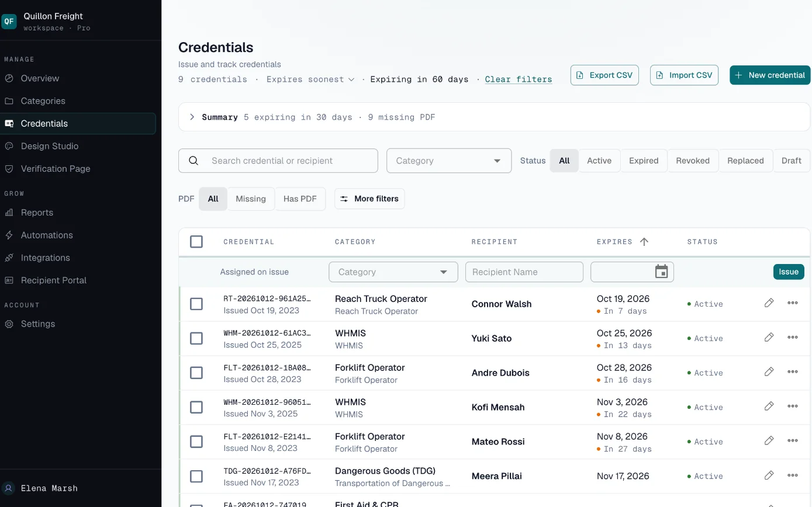Click the Clear filters link

coord(519,79)
